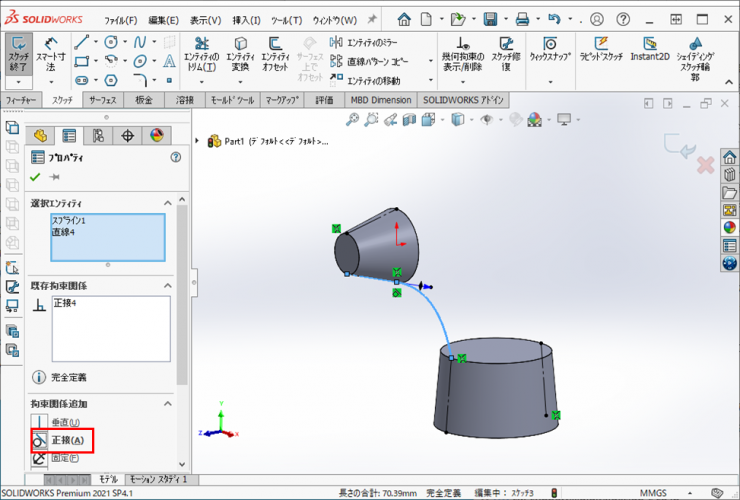Open the ファイル(F) menu
The width and height of the screenshot is (740, 500).
point(121,20)
